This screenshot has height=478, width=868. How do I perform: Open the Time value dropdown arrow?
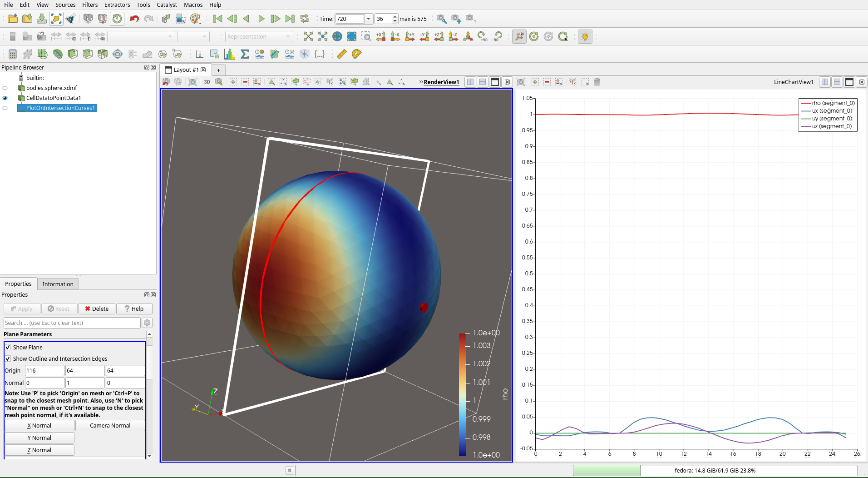pos(369,19)
